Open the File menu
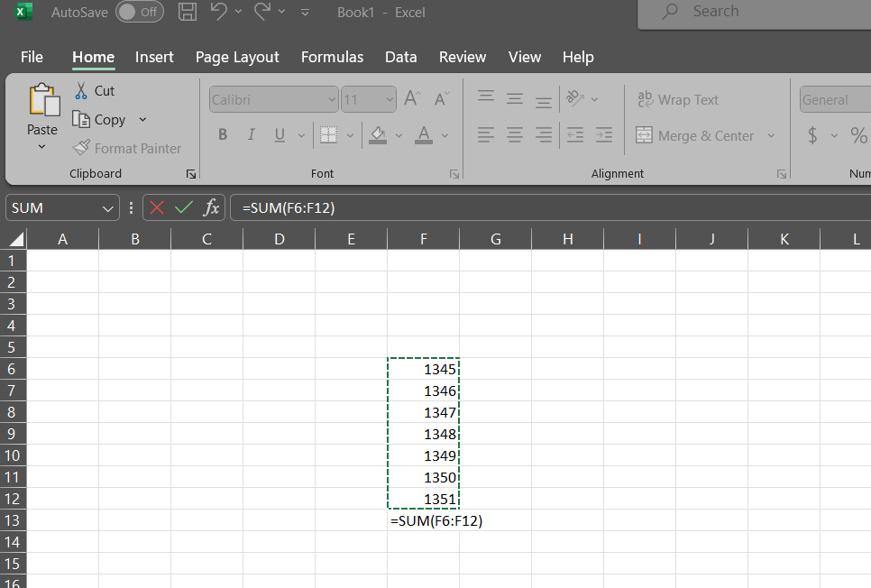Image resolution: width=871 pixels, height=588 pixels. click(32, 57)
